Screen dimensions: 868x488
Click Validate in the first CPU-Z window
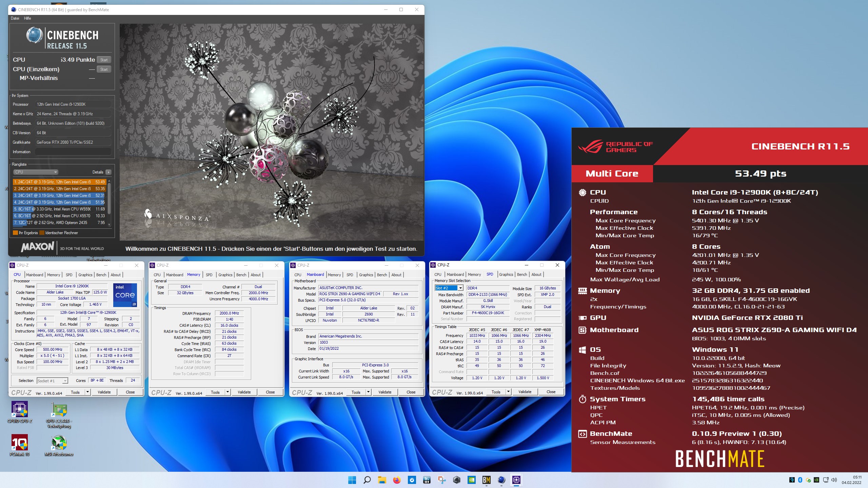pyautogui.click(x=104, y=392)
